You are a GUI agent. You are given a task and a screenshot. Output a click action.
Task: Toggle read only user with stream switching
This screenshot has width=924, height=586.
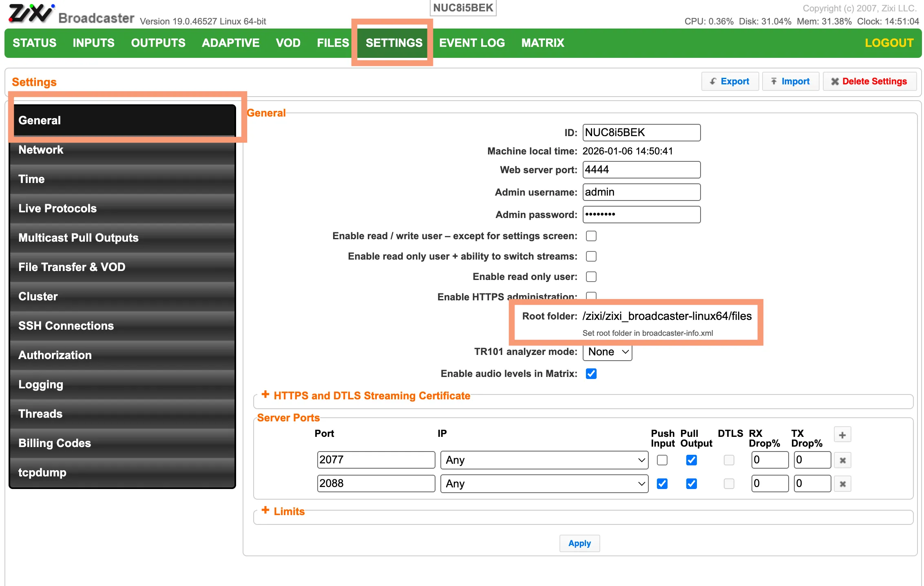click(x=591, y=256)
